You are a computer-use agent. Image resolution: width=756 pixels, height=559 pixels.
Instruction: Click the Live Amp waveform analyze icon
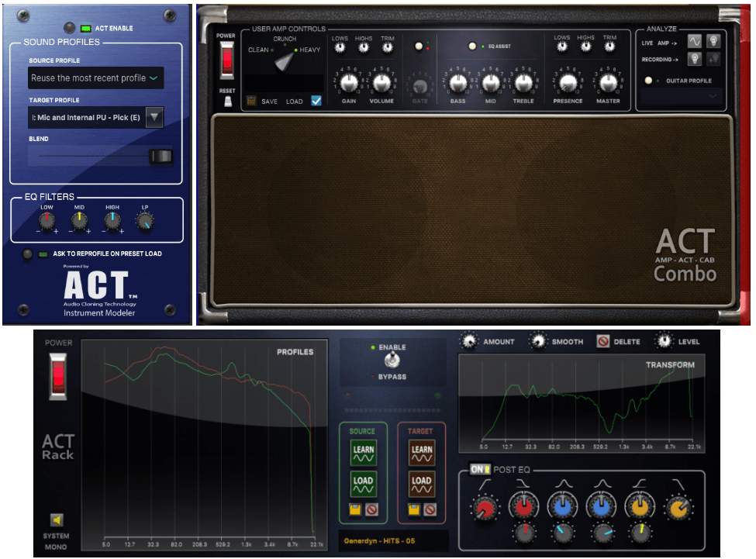pyautogui.click(x=695, y=42)
